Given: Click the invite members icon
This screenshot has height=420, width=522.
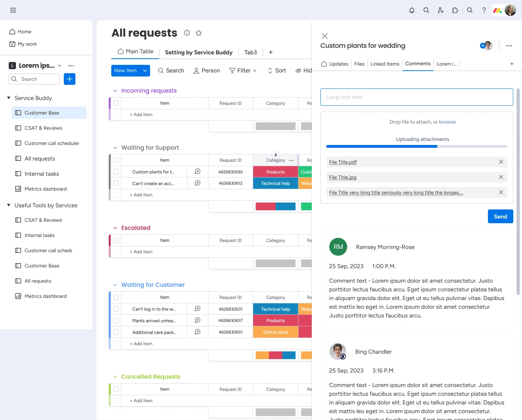Looking at the screenshot, I should (441, 10).
